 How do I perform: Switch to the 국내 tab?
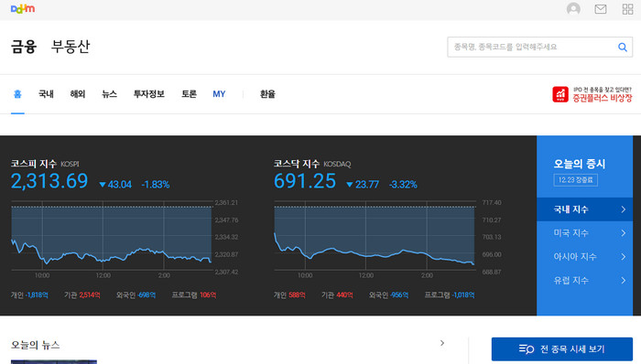(46, 94)
